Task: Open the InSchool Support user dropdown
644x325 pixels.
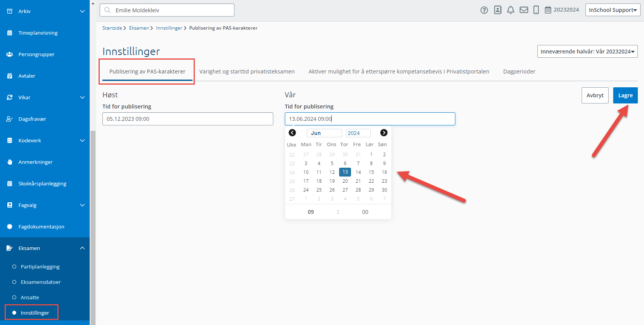Action: coord(612,10)
